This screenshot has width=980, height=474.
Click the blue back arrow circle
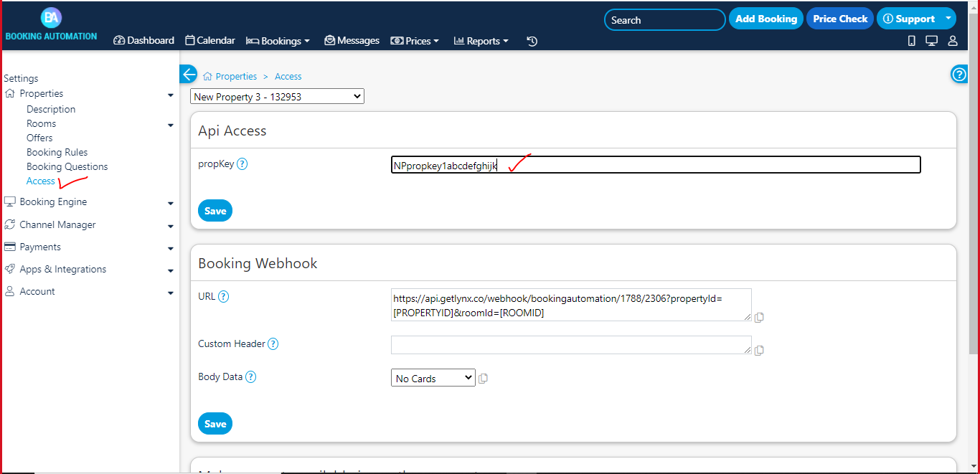[188, 74]
